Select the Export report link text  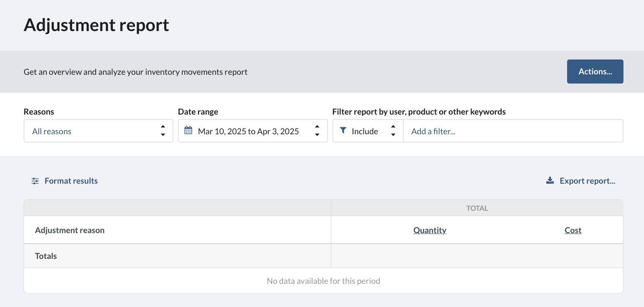click(x=587, y=181)
